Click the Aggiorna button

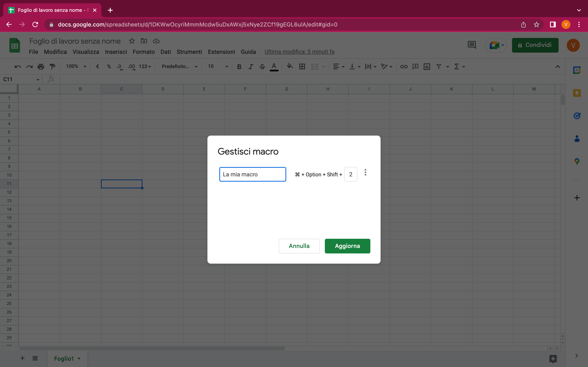(347, 246)
